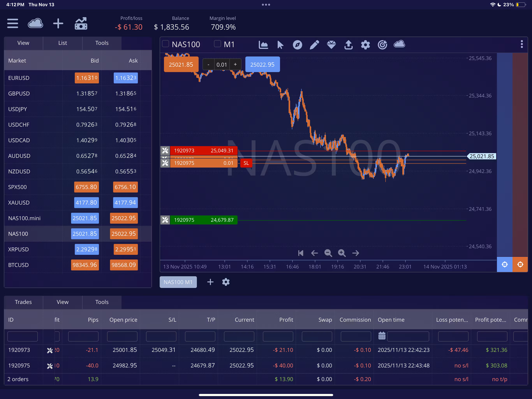Viewport: 532px width, 399px height.
Task: Sell at 25021.85 orange button
Action: click(181, 64)
